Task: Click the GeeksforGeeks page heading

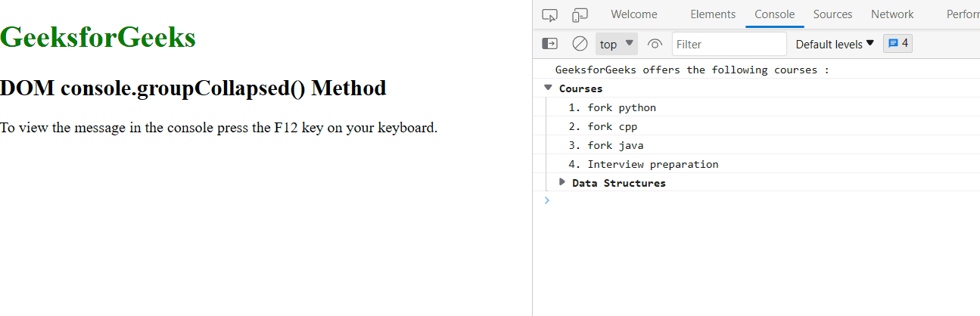Action: [98, 37]
